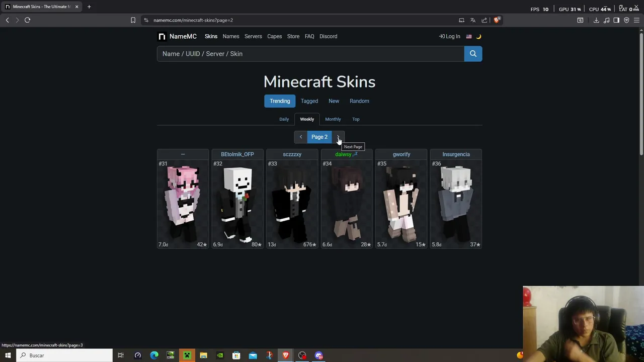Open the tab search icon in toolbar
This screenshot has height=362, width=644.
click(580, 20)
